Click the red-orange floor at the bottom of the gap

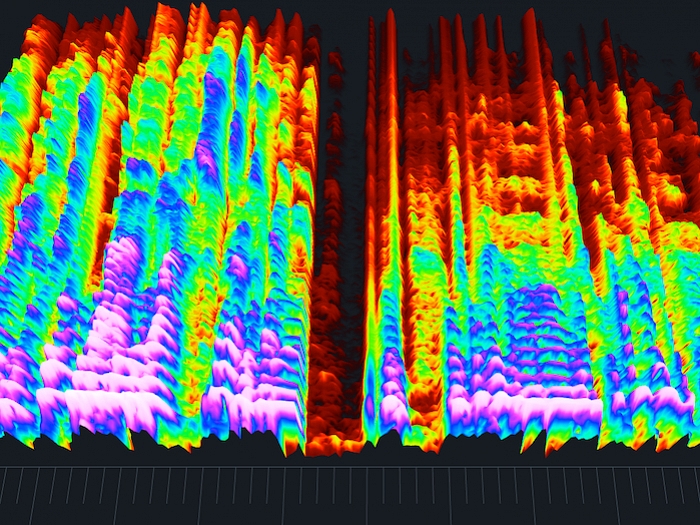(x=334, y=425)
